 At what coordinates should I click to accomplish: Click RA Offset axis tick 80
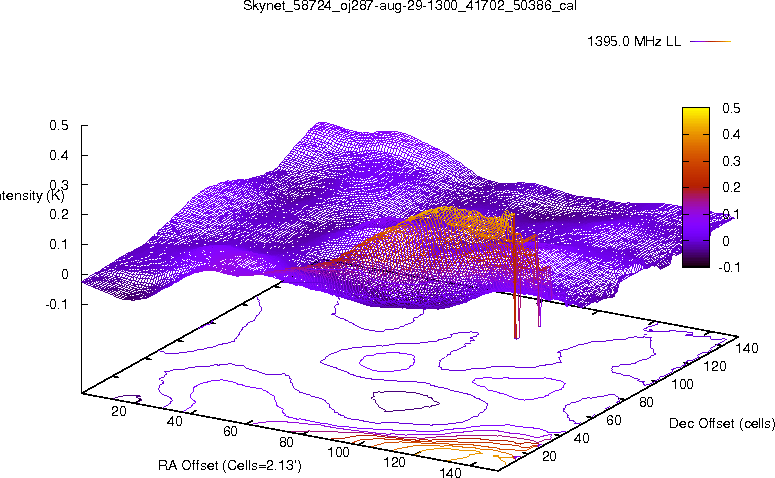pyautogui.click(x=286, y=442)
